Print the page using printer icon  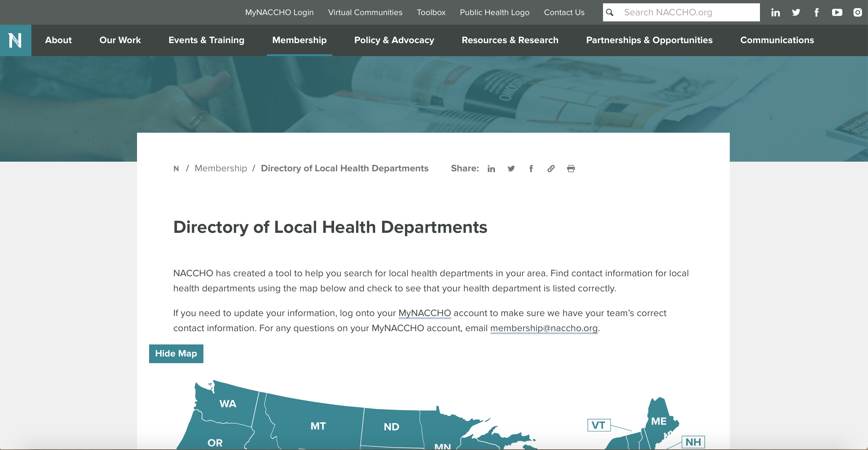(571, 168)
